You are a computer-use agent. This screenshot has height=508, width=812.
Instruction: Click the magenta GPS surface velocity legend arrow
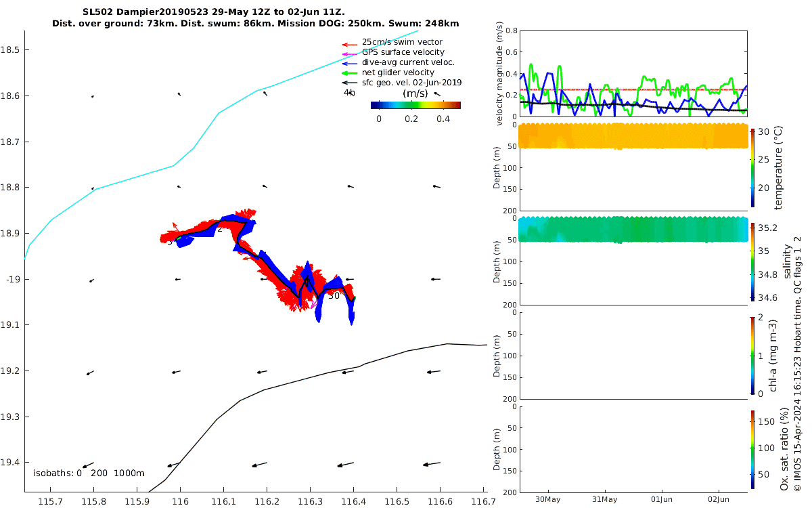pos(349,54)
